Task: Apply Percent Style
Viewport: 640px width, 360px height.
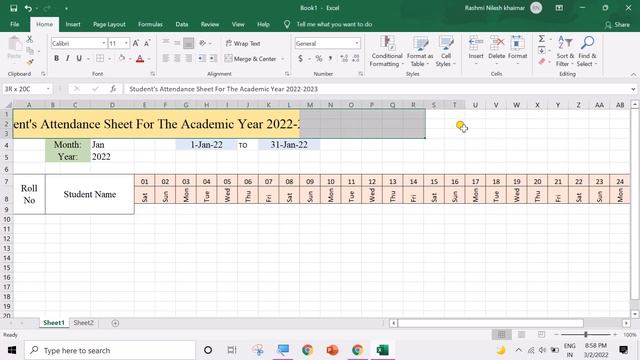Action: 319,59
